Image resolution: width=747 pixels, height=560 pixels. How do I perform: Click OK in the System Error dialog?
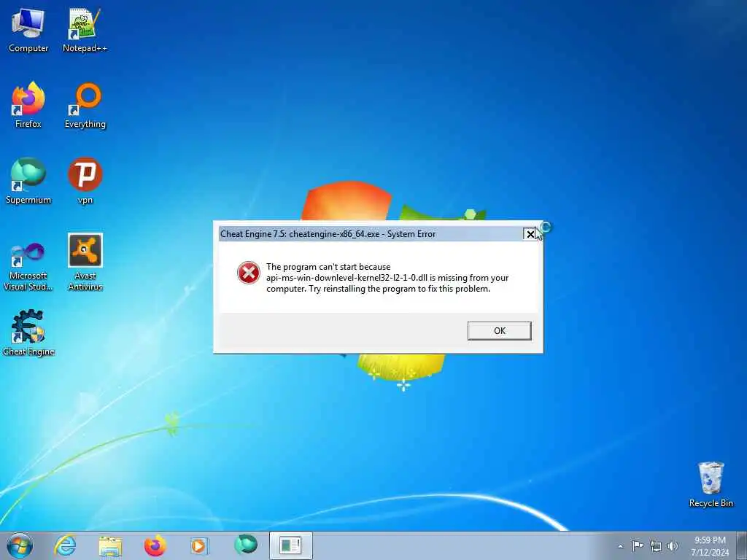pyautogui.click(x=499, y=331)
